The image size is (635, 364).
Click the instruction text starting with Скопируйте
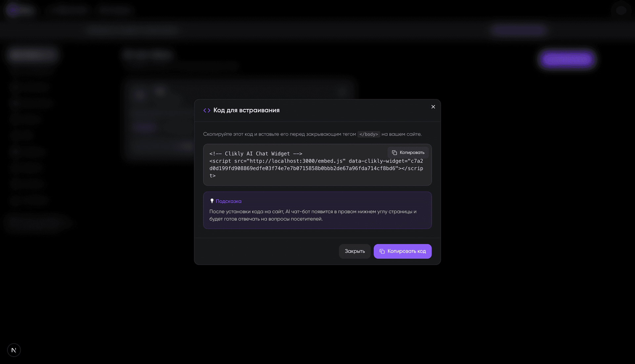coord(279,134)
